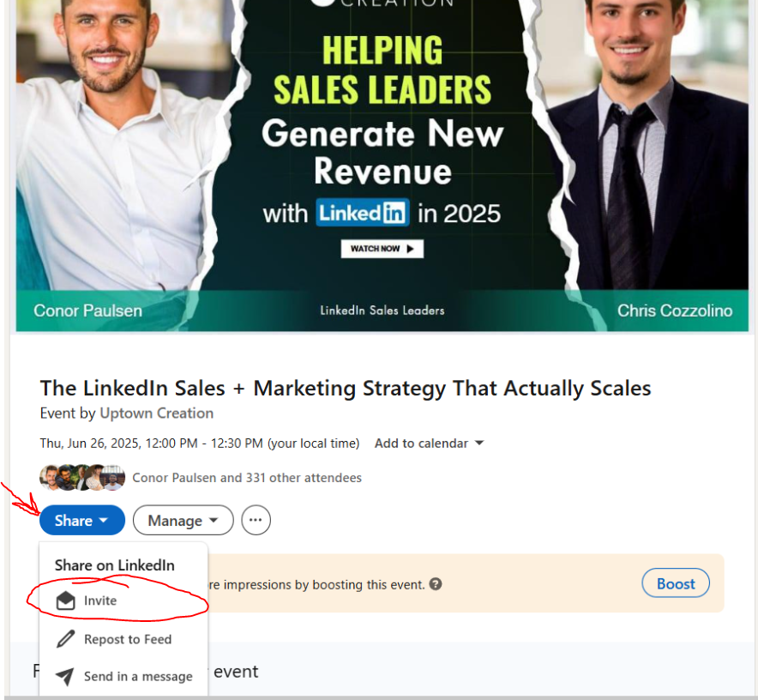Click the WATCH NOW play arrow icon
The image size is (758, 700).
(411, 249)
